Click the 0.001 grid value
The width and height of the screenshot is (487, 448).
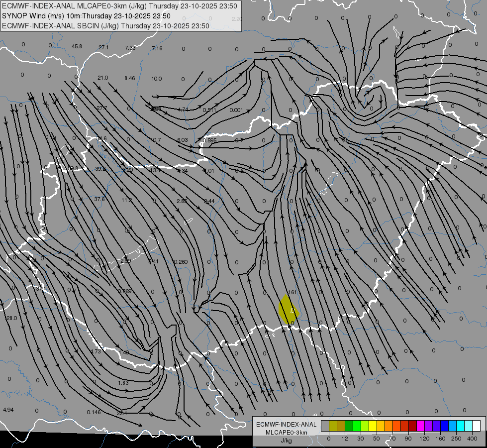(x=236, y=110)
